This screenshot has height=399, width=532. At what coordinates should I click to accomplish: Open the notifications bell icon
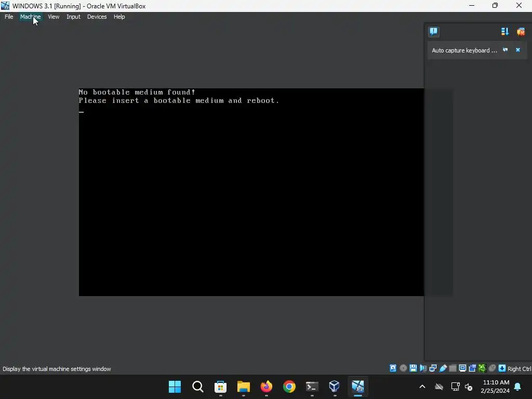(x=518, y=387)
